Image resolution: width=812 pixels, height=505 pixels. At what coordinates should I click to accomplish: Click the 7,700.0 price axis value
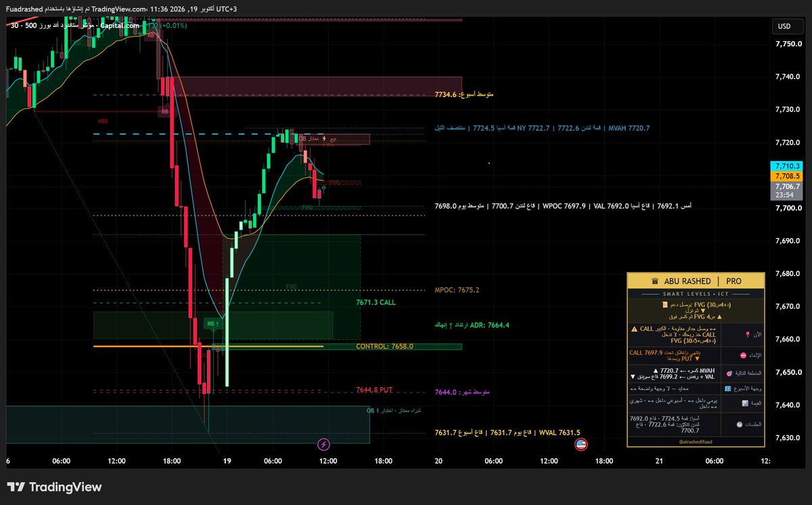pos(788,208)
